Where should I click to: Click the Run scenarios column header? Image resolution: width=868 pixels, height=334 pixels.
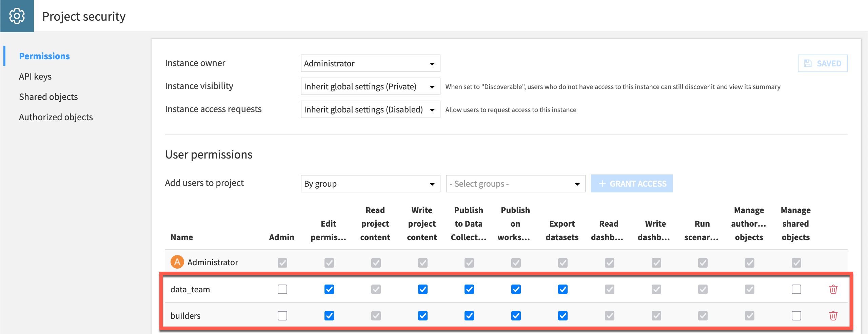[x=702, y=230]
